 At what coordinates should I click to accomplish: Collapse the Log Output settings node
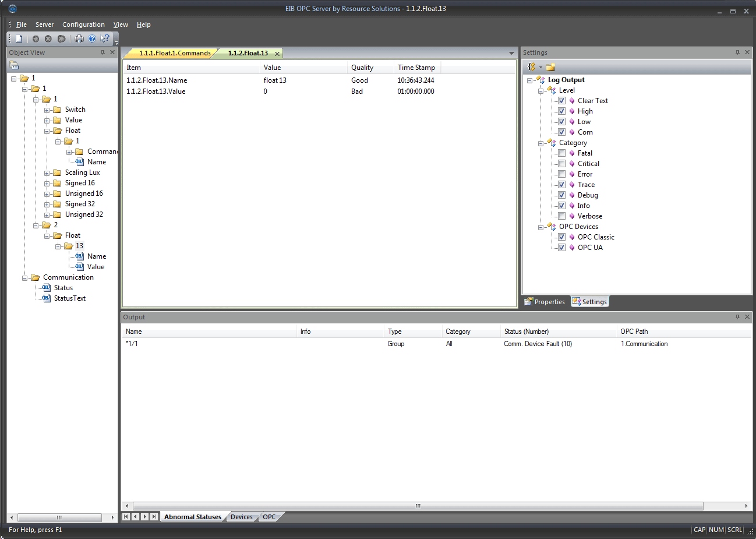click(530, 80)
